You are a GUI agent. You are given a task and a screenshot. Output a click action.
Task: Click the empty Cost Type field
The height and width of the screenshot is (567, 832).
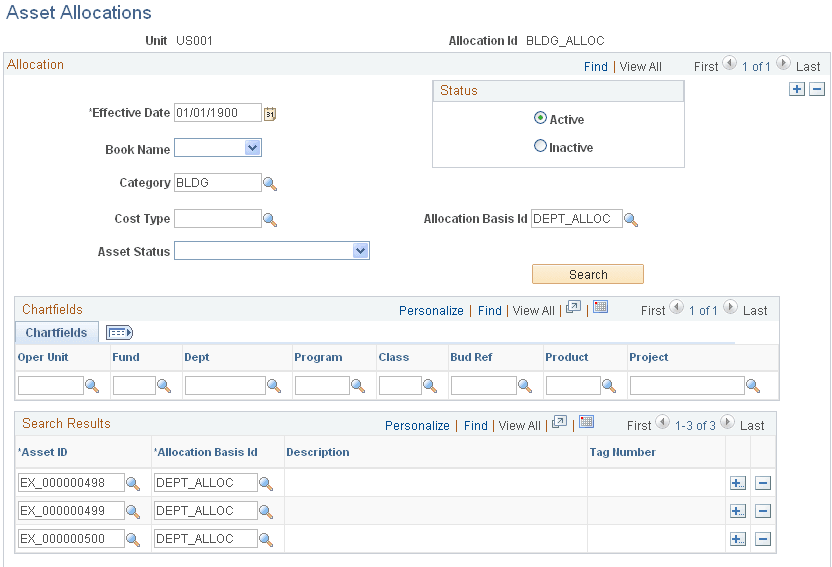(x=218, y=219)
